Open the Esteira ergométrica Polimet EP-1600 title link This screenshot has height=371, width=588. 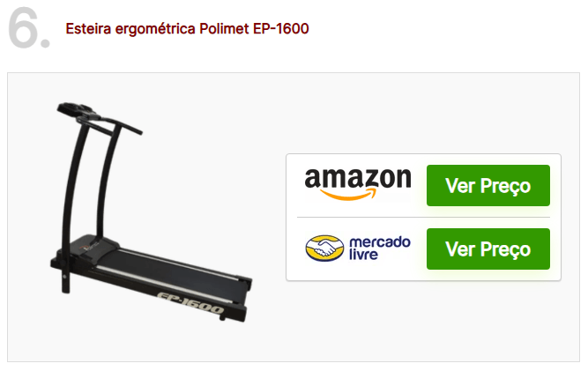(187, 29)
